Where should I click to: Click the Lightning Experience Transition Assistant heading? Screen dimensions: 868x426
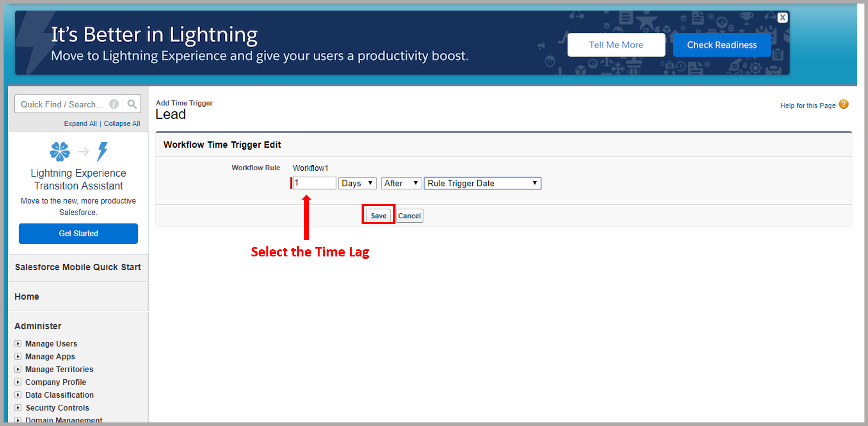tap(78, 179)
